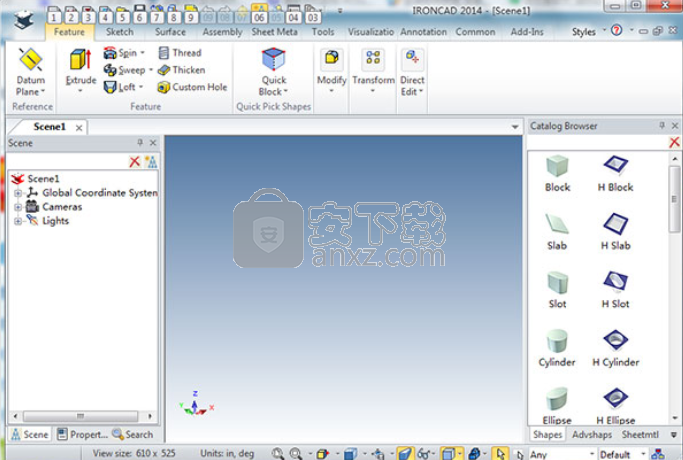Click quick access button numbered 6
The height and width of the screenshot is (460, 683).
coord(139,17)
